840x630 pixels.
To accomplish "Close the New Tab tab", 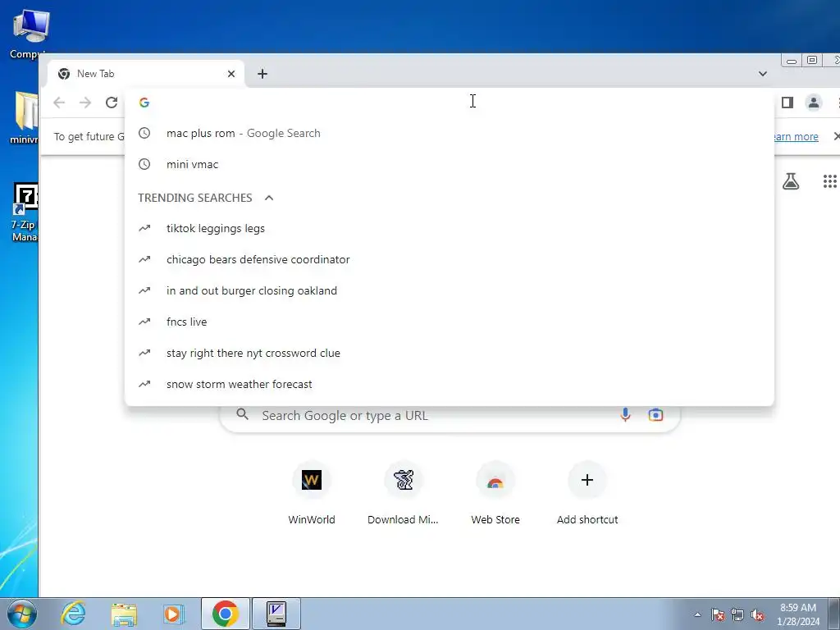I will [x=231, y=74].
